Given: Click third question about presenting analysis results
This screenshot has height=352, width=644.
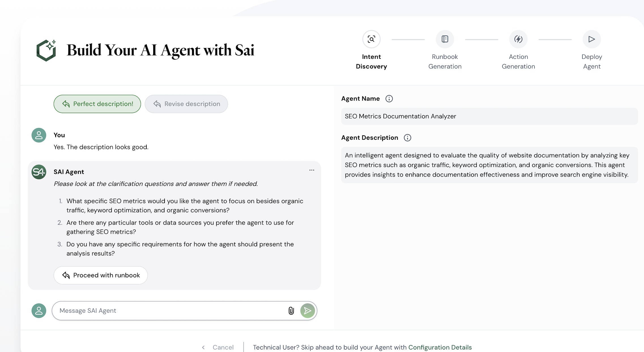Looking at the screenshot, I should click(180, 249).
